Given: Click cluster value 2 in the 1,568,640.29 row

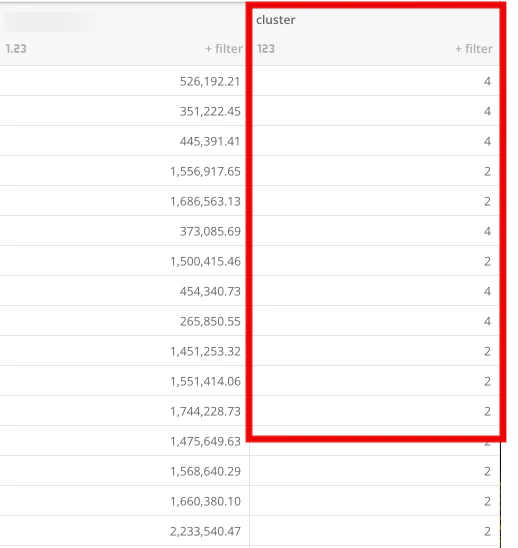Looking at the screenshot, I should coord(487,471).
